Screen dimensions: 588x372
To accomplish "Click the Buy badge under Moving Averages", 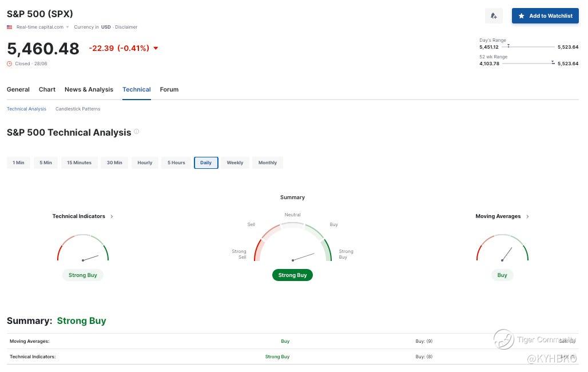I will 502,275.
